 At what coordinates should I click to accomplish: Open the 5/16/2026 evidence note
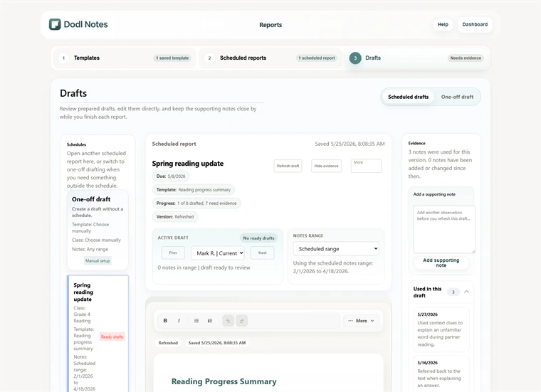[x=441, y=374]
